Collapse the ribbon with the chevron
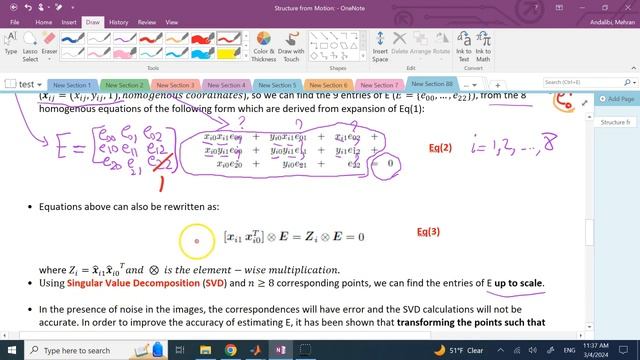The height and width of the screenshot is (360, 640). click(x=633, y=68)
